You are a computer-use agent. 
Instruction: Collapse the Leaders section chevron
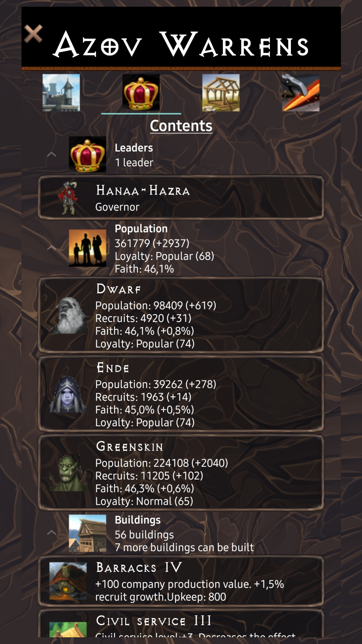click(52, 155)
